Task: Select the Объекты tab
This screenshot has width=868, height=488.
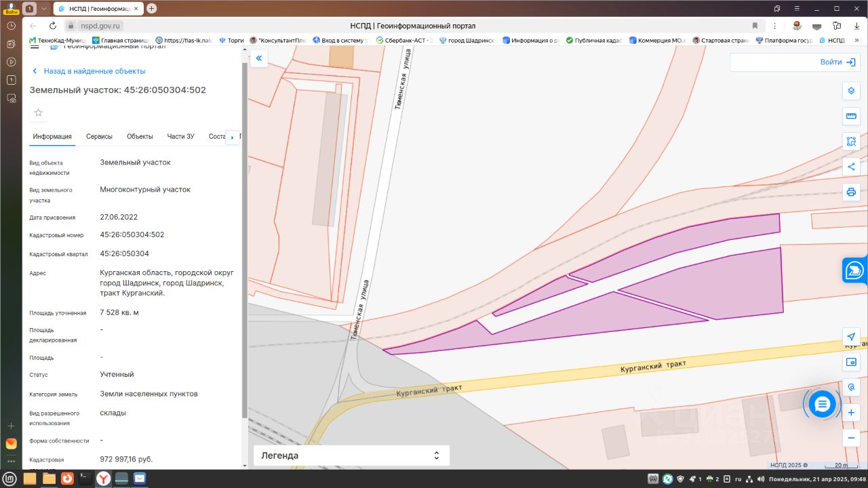Action: coord(140,136)
